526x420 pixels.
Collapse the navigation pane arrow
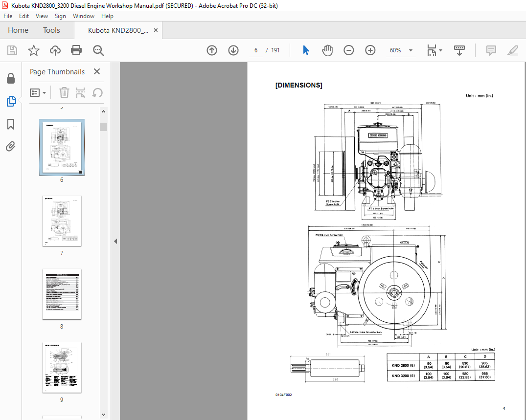pyautogui.click(x=115, y=241)
